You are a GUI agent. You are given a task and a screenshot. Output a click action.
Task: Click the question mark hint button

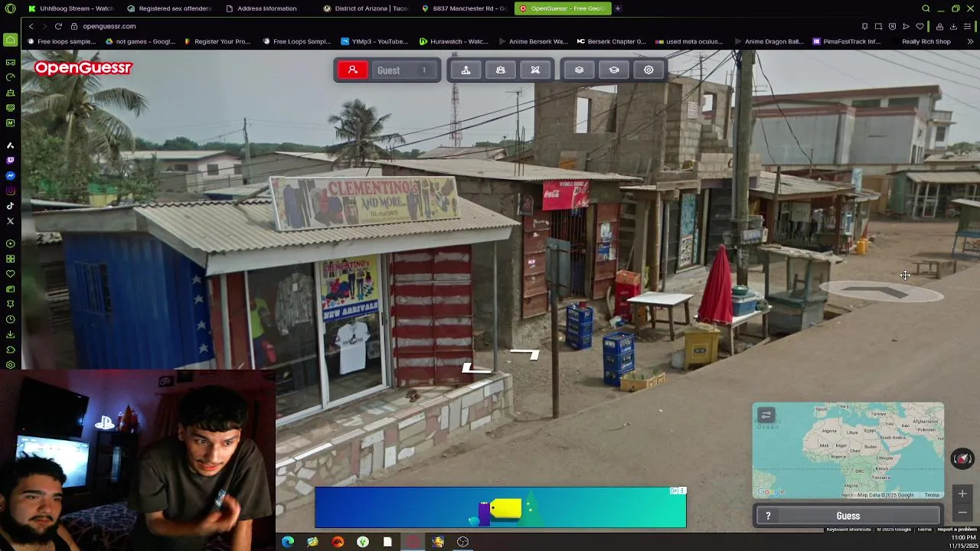(x=768, y=516)
